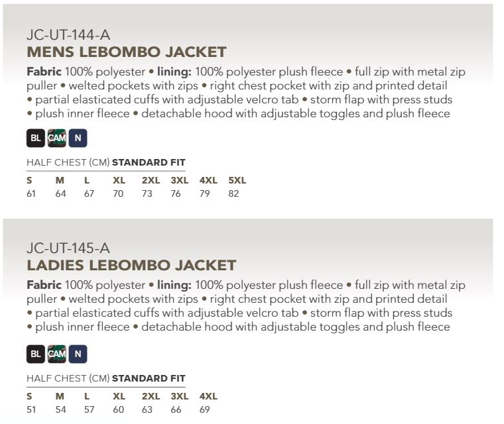Viewport: 504px width, 424px height.
Task: Choose camo CAM swatch under ladies jacket
Action: 56,354
